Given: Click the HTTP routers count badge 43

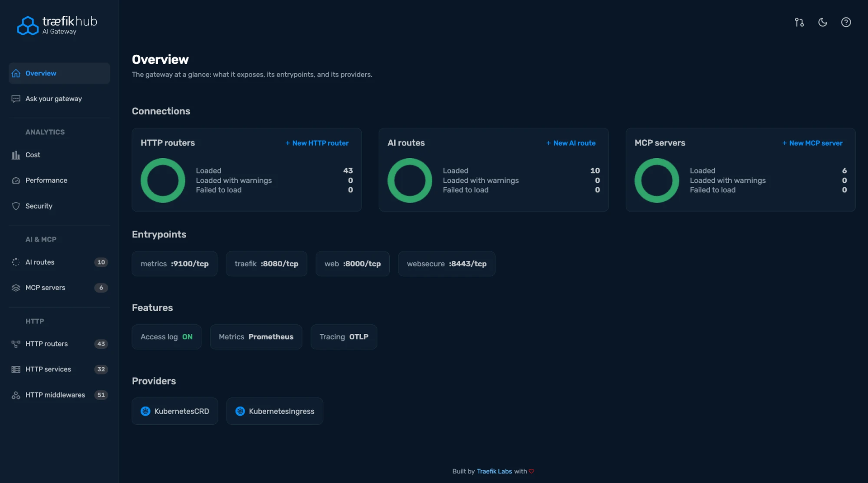Looking at the screenshot, I should 101,344.
